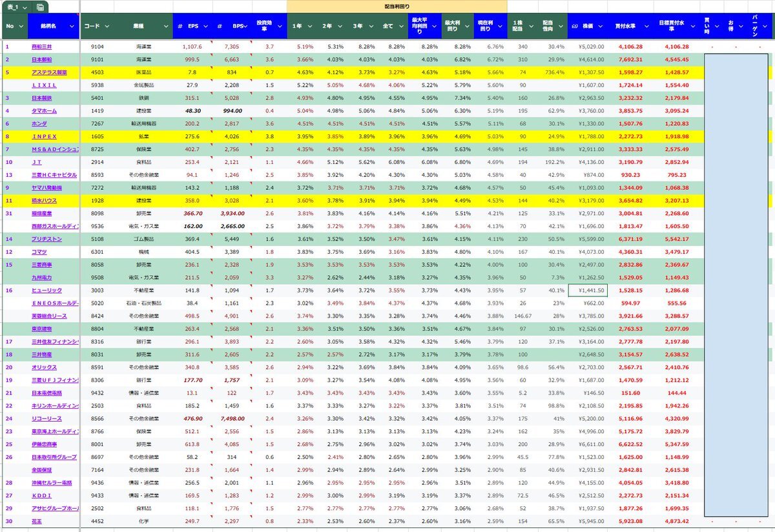This screenshot has height=532, width=775.
Task: Select the 7,692.31 buy level cell
Action: pos(630,59)
